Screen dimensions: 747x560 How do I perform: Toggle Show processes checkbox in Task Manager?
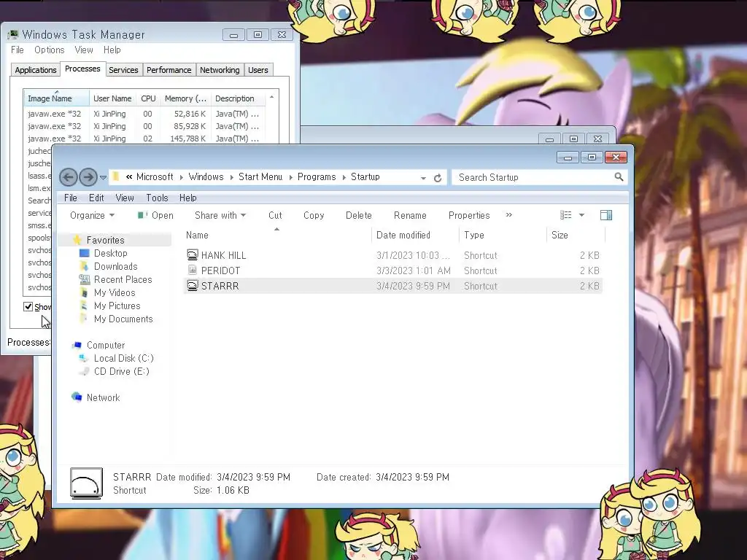tap(28, 307)
